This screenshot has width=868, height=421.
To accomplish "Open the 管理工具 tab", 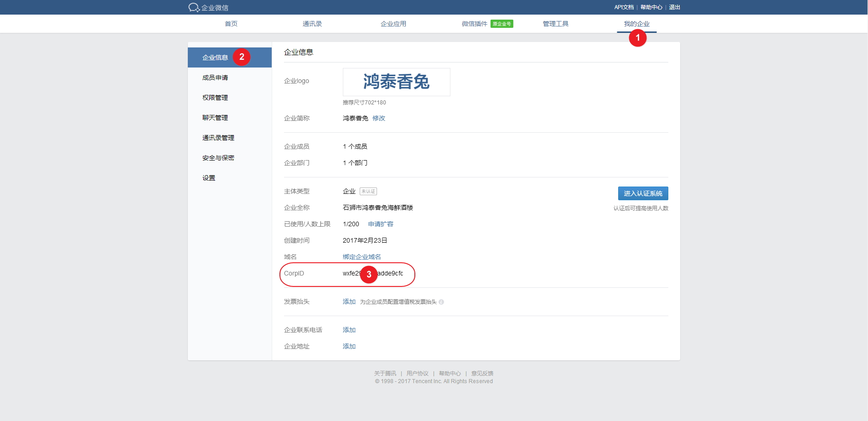I will click(x=556, y=24).
